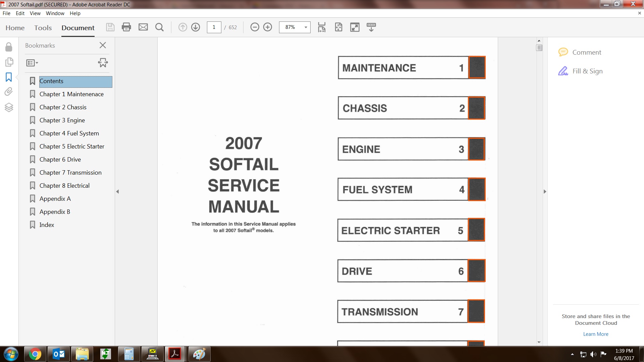Switch to full screen view icon
Screen dimensions: 644x362
click(355, 27)
